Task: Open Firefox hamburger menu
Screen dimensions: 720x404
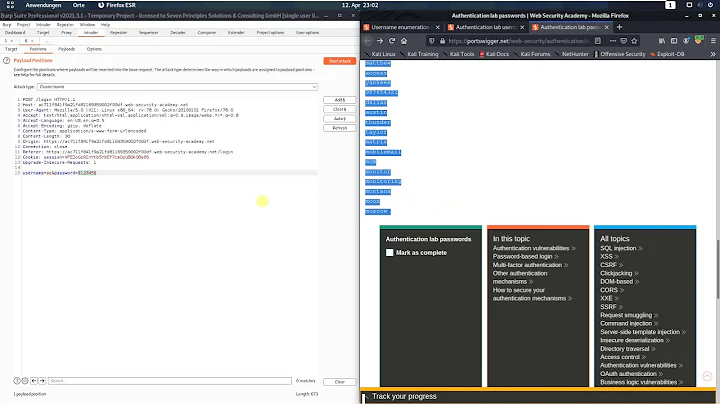Action: pos(713,41)
